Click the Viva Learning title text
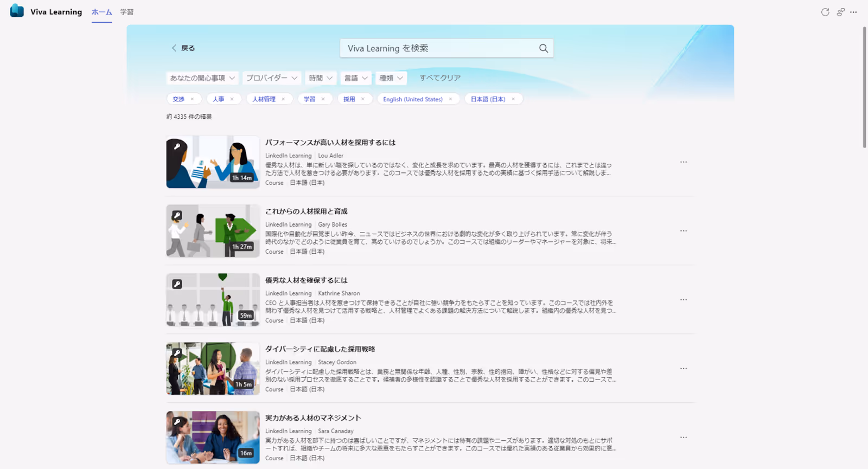The height and width of the screenshot is (469, 868). 56,12
